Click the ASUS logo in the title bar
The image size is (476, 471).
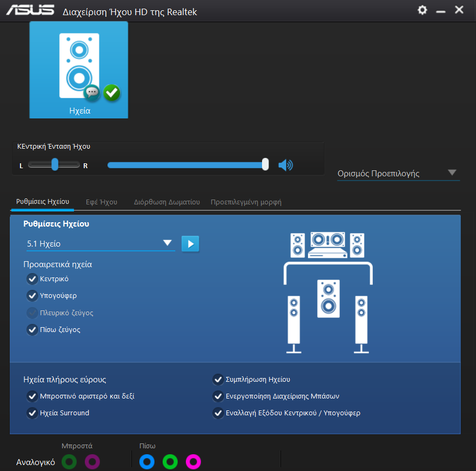click(30, 10)
